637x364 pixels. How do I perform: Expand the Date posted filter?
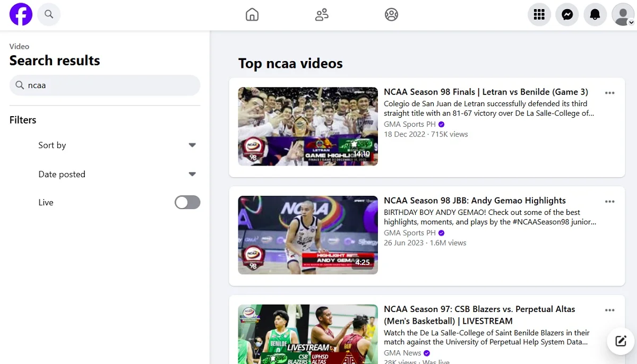click(x=117, y=174)
